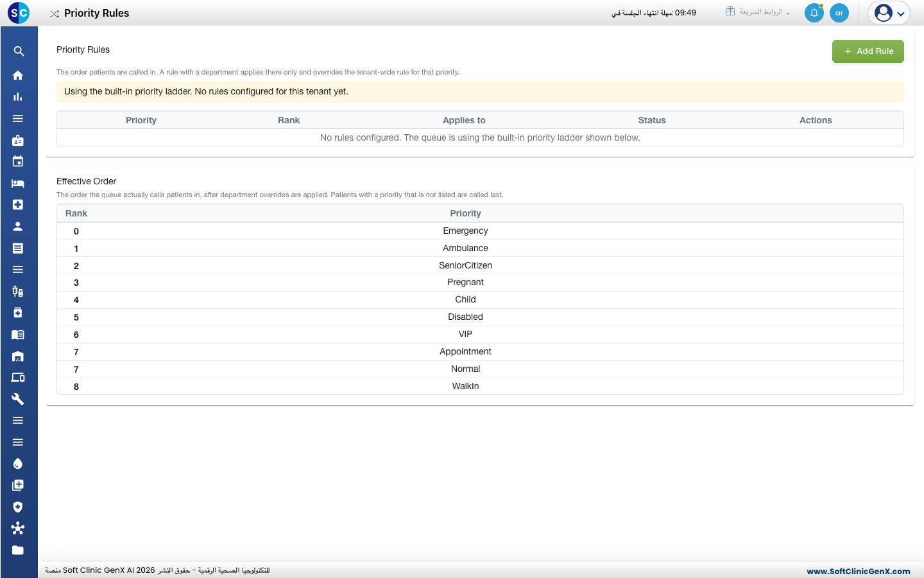Select the 'Ambulance' priority row
The height and width of the screenshot is (578, 924).
(x=480, y=249)
